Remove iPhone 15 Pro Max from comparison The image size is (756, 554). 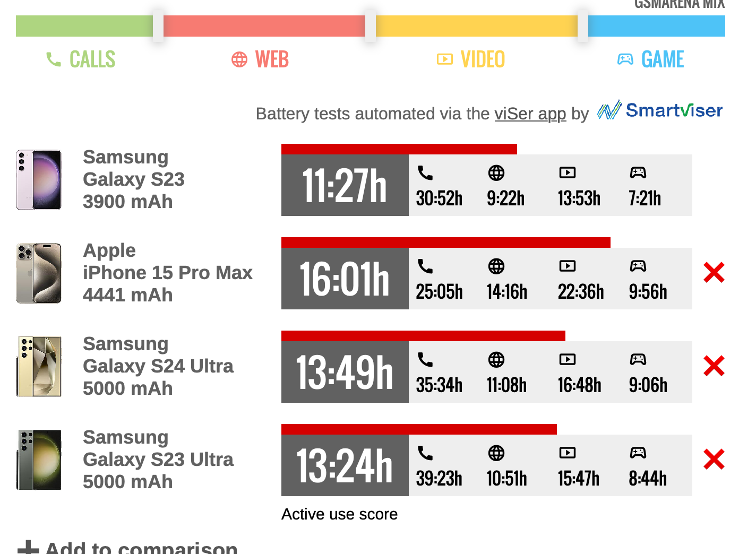pyautogui.click(x=714, y=273)
